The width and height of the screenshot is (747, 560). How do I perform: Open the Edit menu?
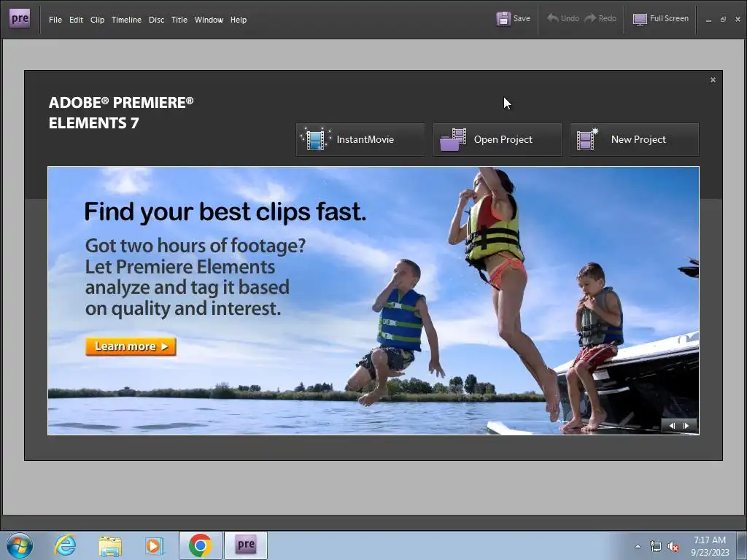pos(76,20)
